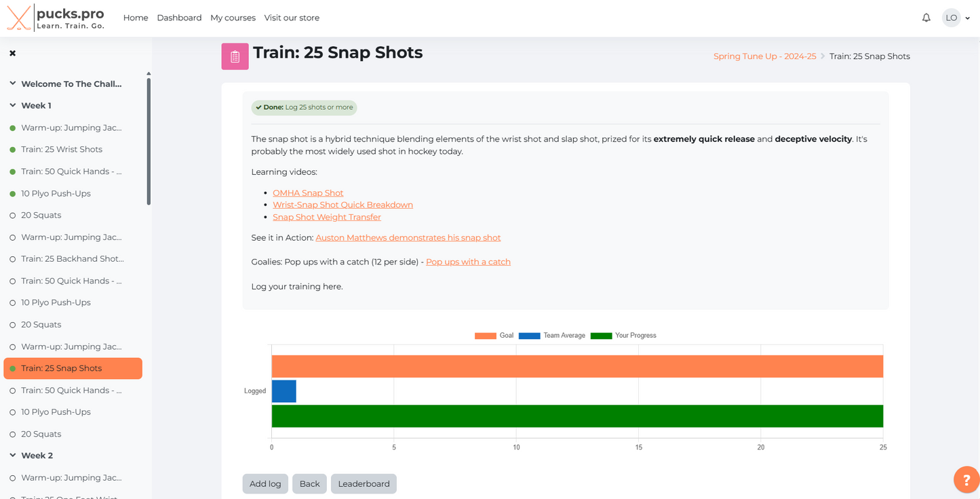
Task: Collapse the Week 2 section chevron
Action: pos(13,456)
